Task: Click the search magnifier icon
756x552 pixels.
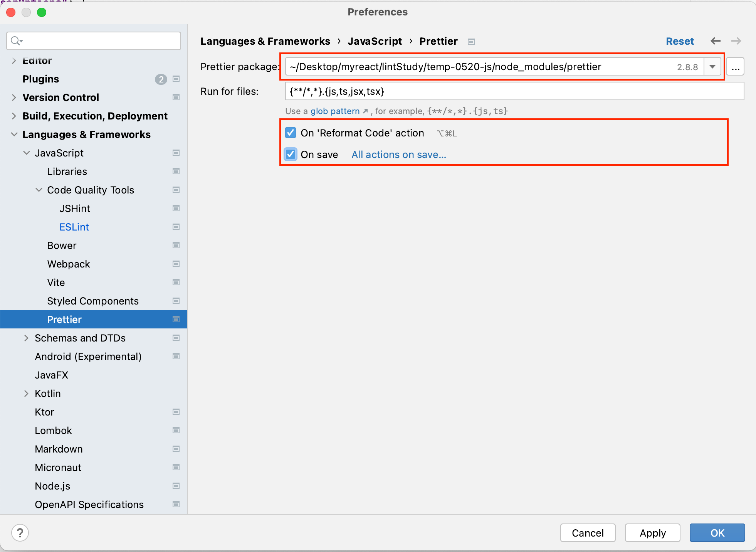Action: [16, 41]
